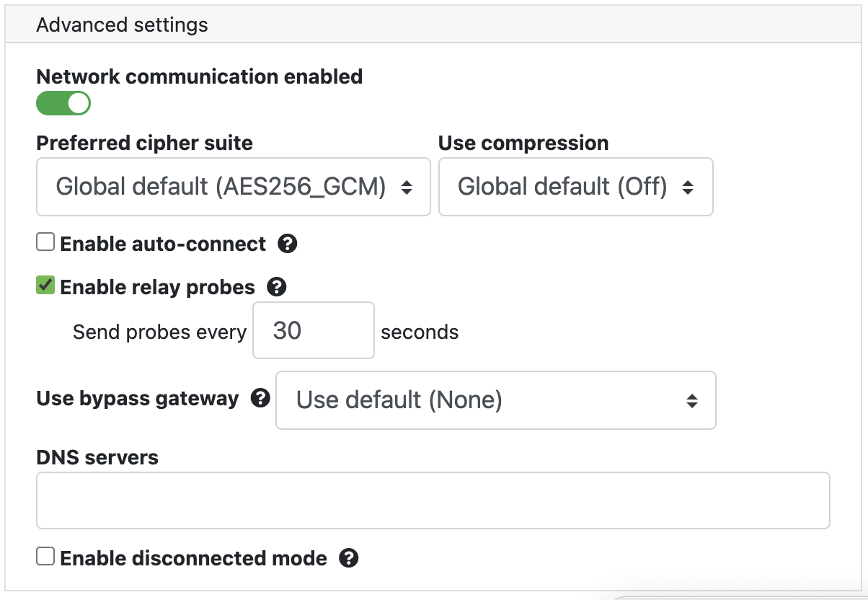Click the Network communication enabled label
868x600 pixels.
[199, 76]
